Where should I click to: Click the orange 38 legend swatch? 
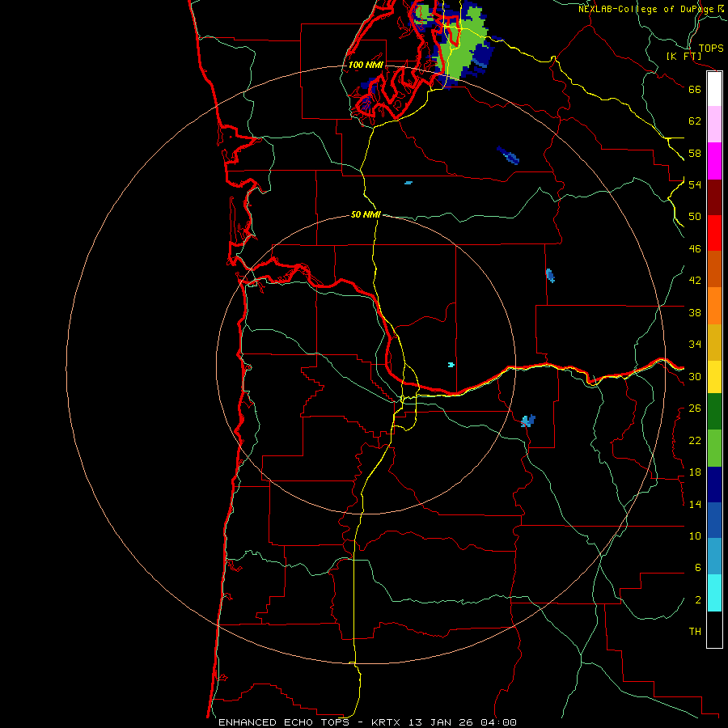click(x=714, y=306)
